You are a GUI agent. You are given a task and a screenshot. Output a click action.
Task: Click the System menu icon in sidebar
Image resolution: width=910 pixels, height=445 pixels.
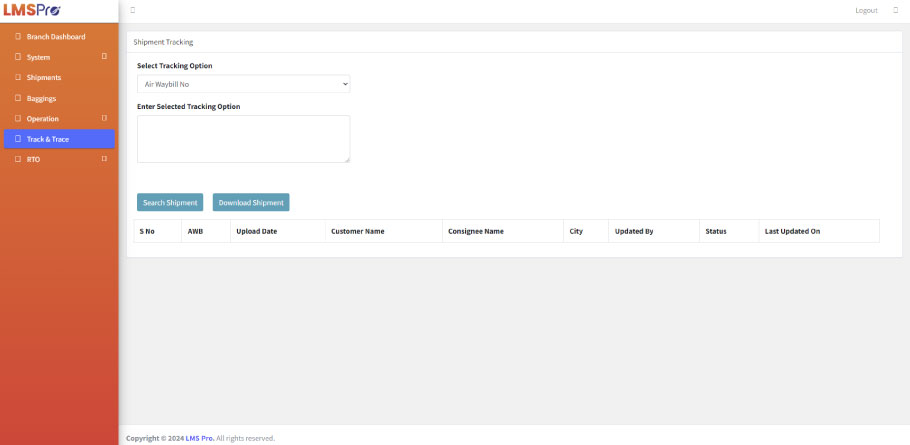pos(18,57)
